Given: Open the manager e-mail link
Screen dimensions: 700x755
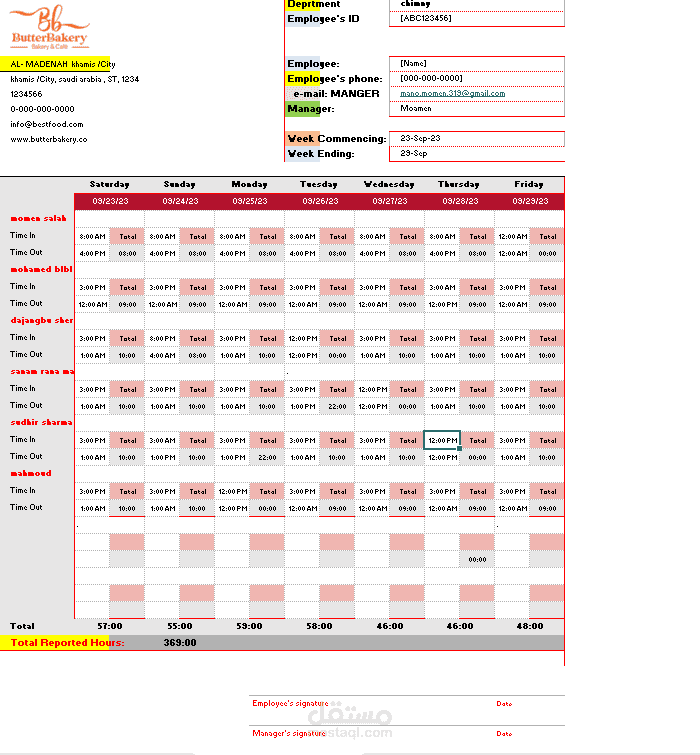Looking at the screenshot, I should pyautogui.click(x=452, y=93).
